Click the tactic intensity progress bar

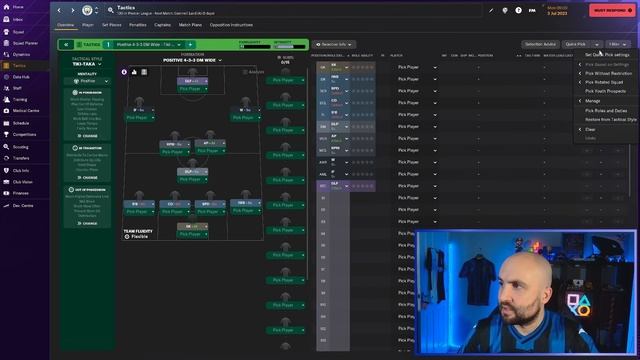pyautogui.click(x=289, y=47)
